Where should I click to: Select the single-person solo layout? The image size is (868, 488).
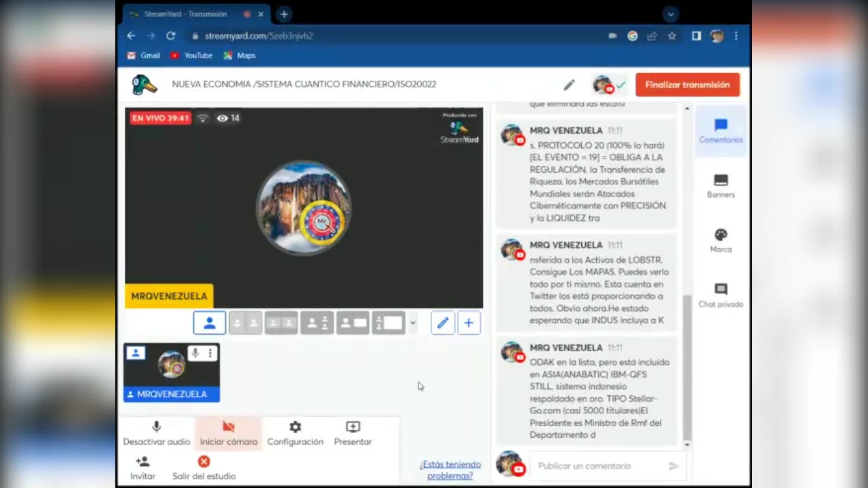[x=210, y=323]
